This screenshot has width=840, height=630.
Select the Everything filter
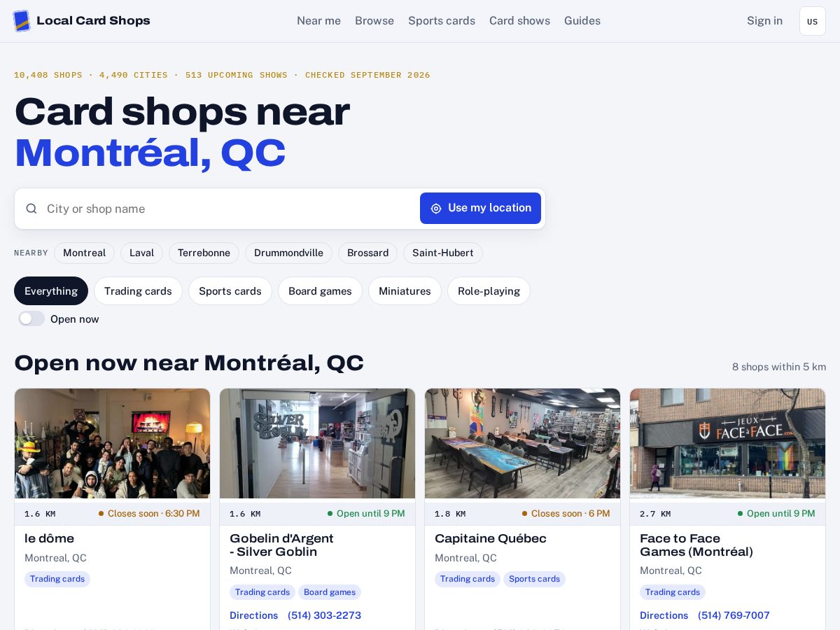tap(51, 290)
